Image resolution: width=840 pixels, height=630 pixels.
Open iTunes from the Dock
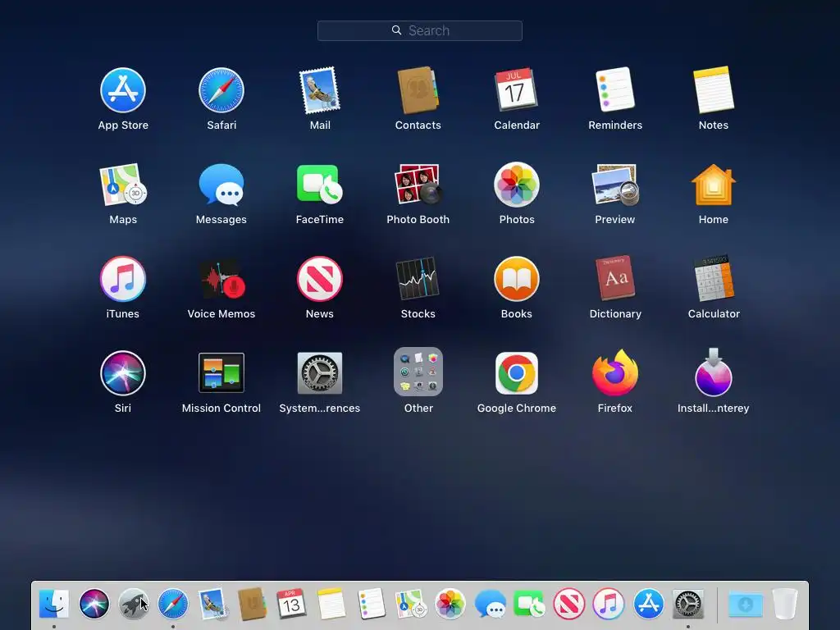pyautogui.click(x=609, y=604)
